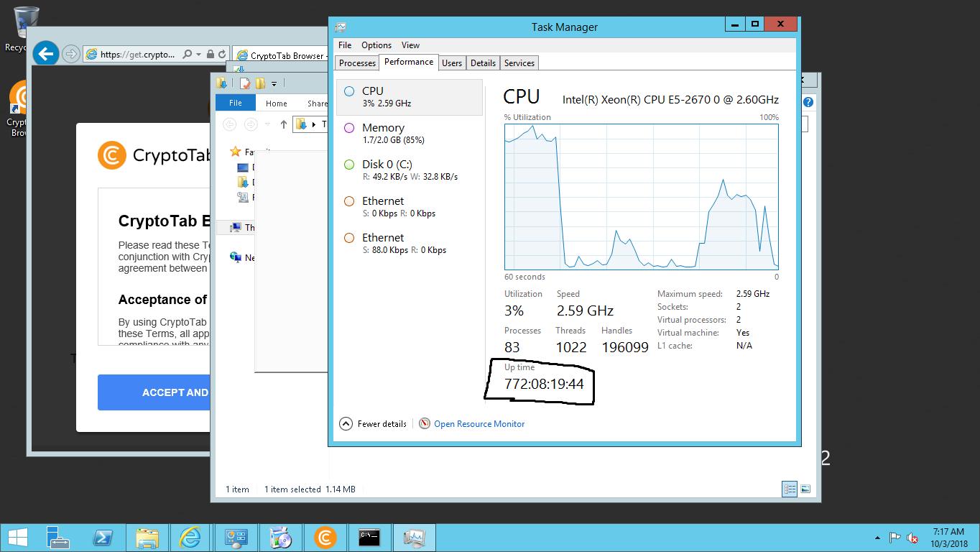Image resolution: width=980 pixels, height=552 pixels.
Task: Select Network in Explorer navigation pane
Action: [x=242, y=257]
